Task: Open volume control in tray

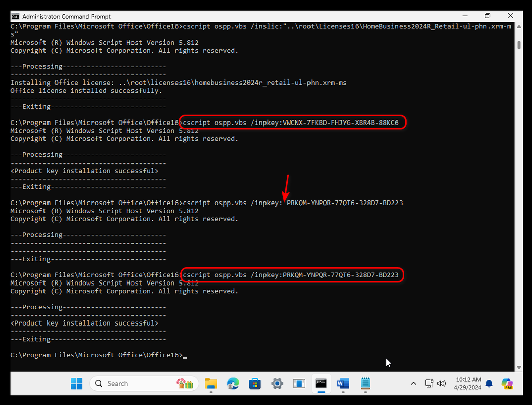Action: (441, 384)
